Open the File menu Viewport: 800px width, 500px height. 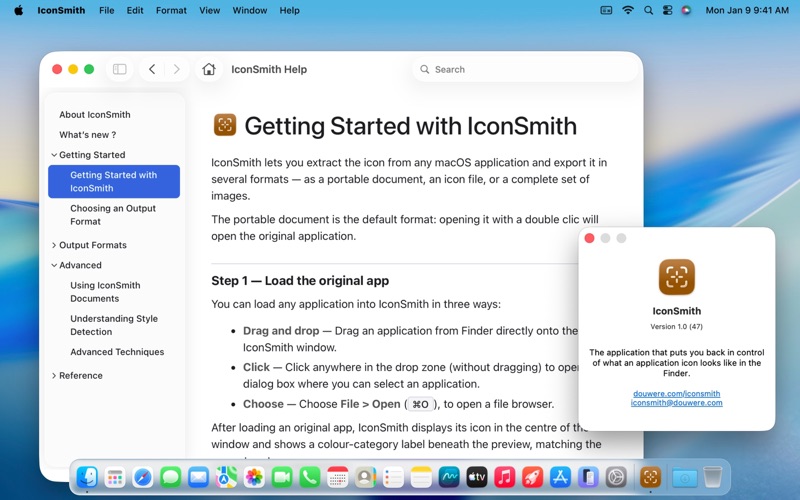[x=107, y=10]
